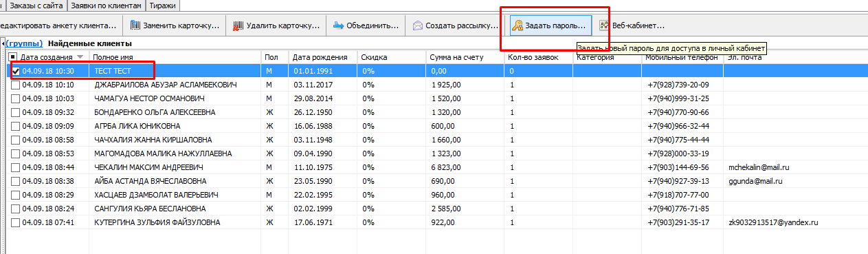Open the Тиражи tab
Viewport: 868px width, 254px height.
(x=162, y=6)
